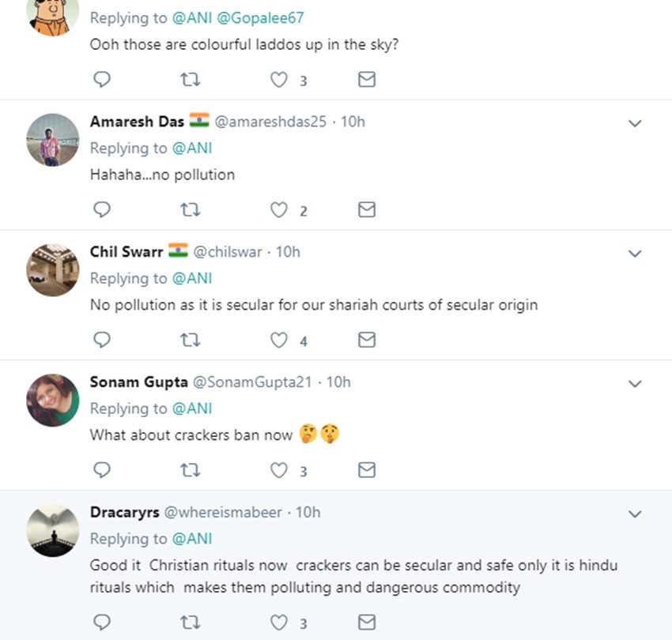672x640 pixels.
Task: Expand options menu for Chil Swarr tweet
Action: click(634, 254)
